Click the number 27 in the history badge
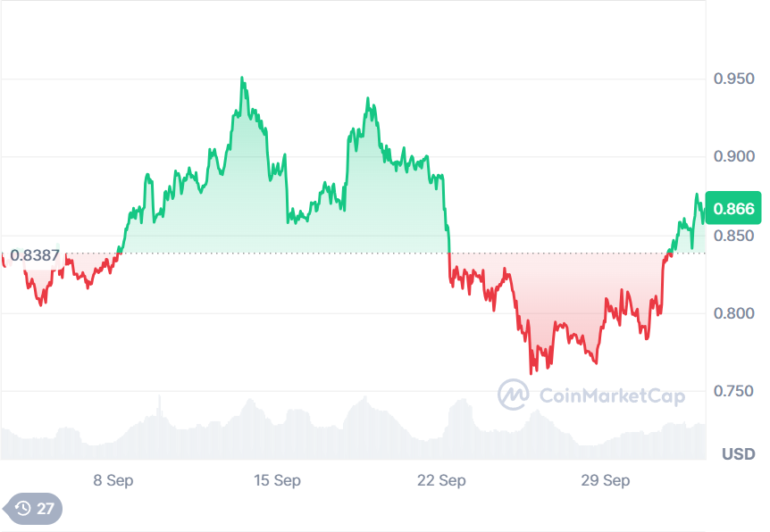770x532 pixels. 45,509
